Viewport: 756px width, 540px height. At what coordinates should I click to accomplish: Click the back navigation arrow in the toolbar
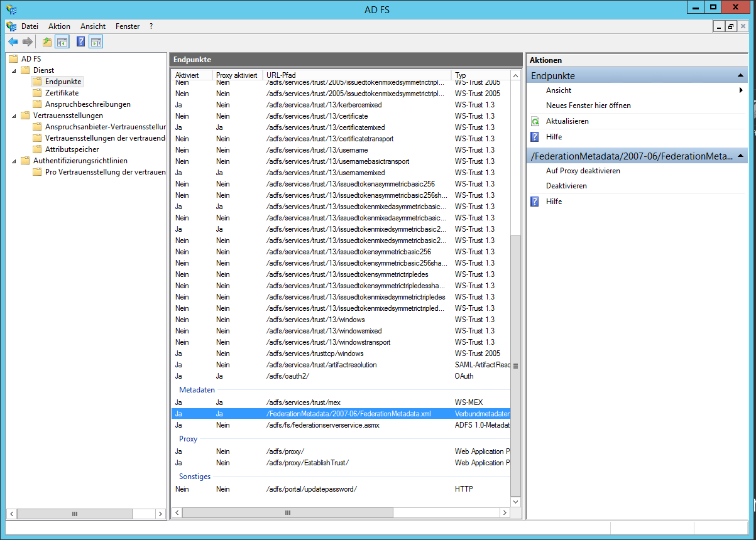13,41
